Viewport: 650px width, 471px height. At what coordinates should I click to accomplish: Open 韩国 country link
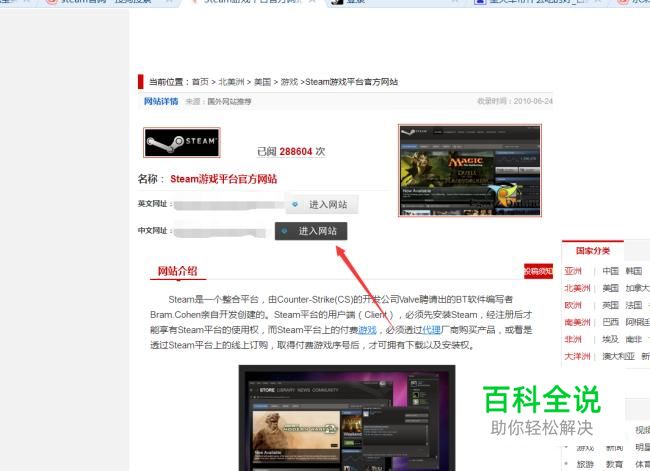[x=633, y=271]
